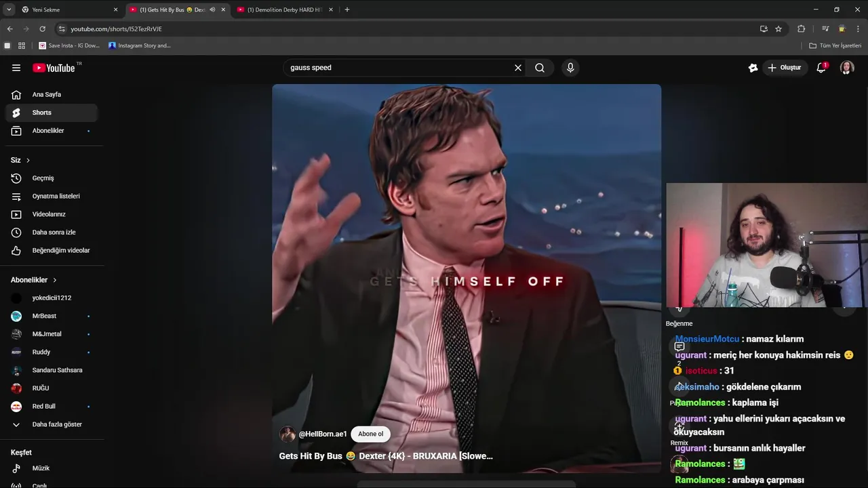Close the Gets Hit By Bus tab
Image resolution: width=868 pixels, height=488 pixels.
(223, 9)
